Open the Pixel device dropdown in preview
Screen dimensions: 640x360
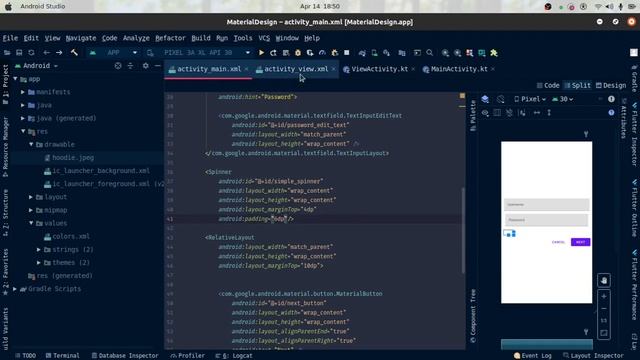pyautogui.click(x=530, y=99)
